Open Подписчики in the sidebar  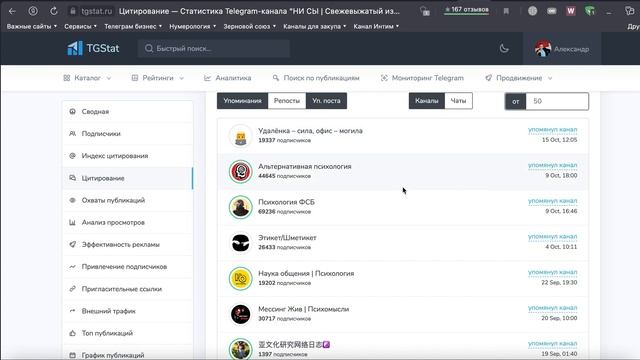[x=127, y=133]
